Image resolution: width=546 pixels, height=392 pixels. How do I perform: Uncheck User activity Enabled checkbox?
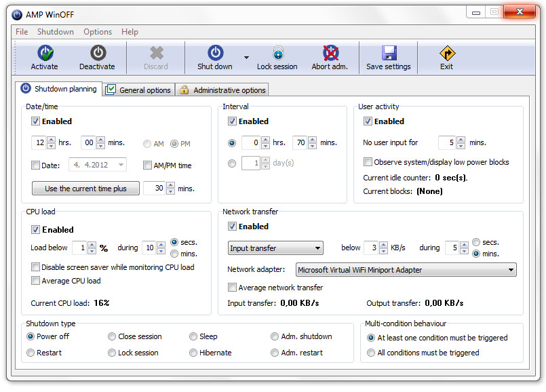click(x=368, y=121)
